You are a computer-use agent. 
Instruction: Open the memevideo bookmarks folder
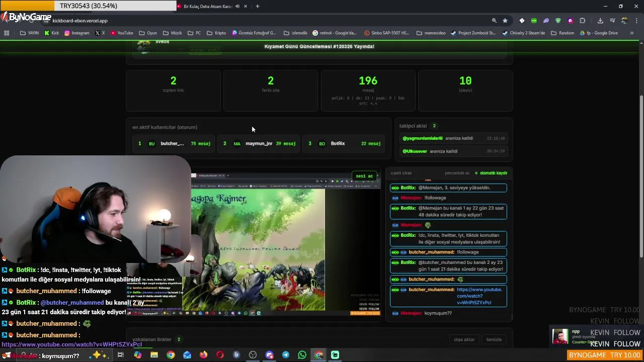click(431, 33)
